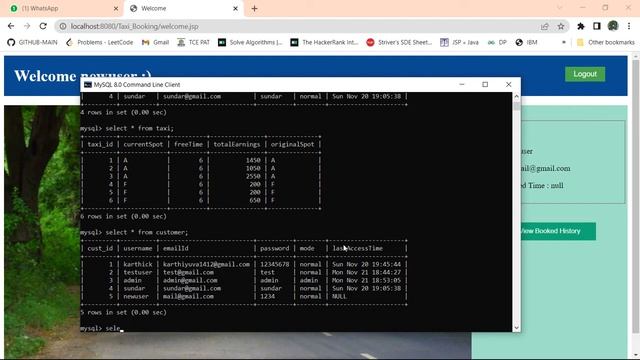Click the '5 rows in set' result line
The image size is (640, 360).
tap(124, 312)
